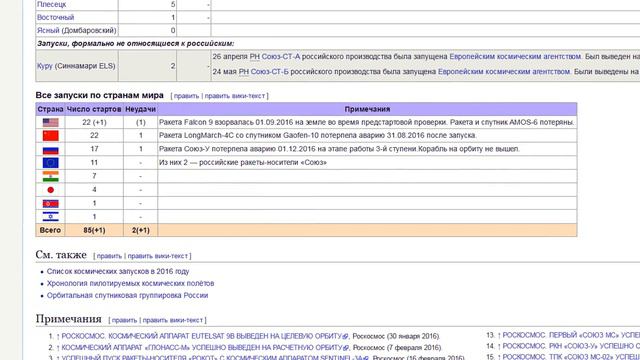The width and height of the screenshot is (640, 360).
Task: Click the Союз-У failure note text
Action: [339, 149]
